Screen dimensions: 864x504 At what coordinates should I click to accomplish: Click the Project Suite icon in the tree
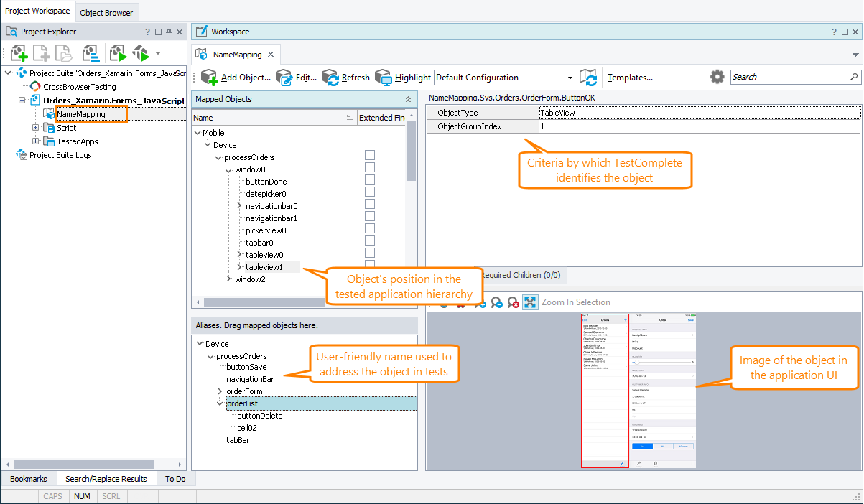click(22, 73)
